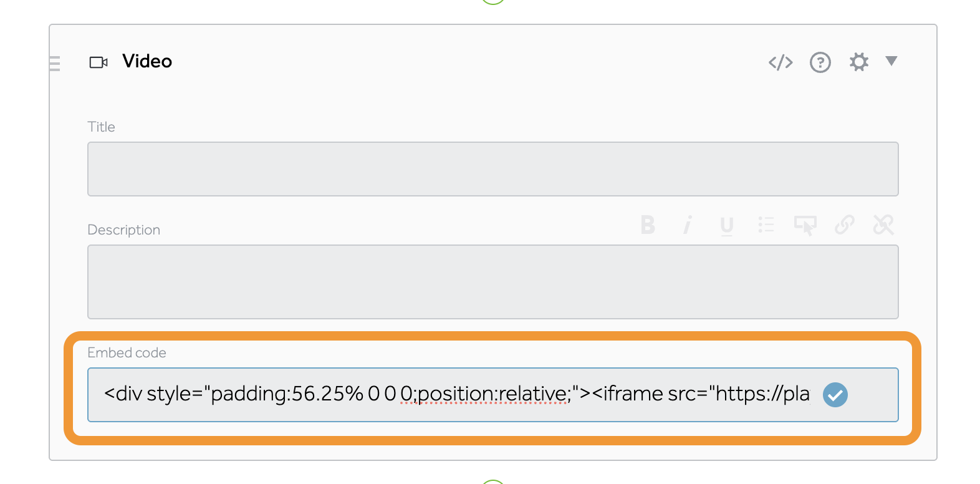Add a block using bottom green circle

pos(492,482)
